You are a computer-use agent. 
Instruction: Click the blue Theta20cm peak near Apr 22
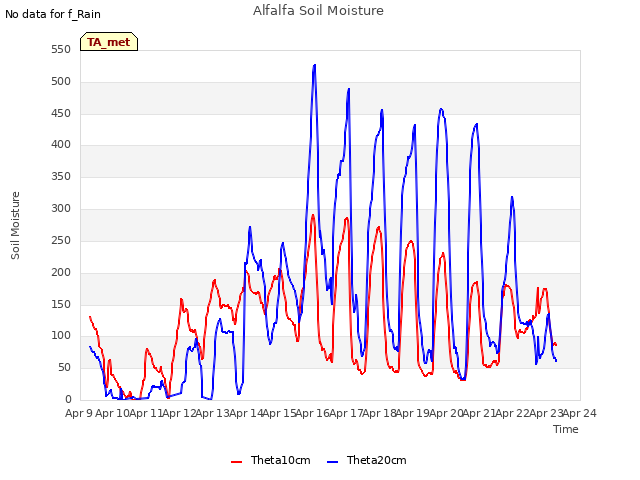pos(512,197)
